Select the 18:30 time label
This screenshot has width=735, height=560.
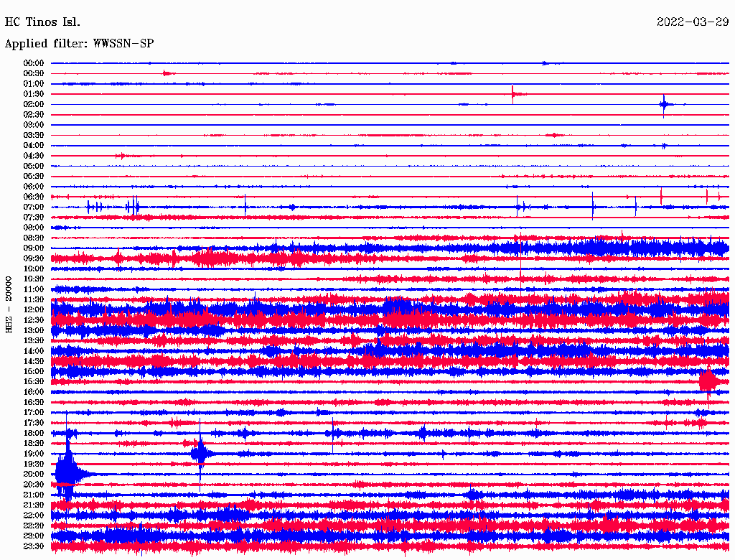coord(34,444)
